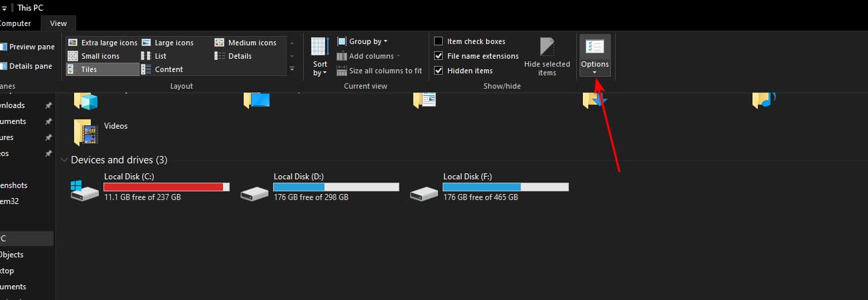Click the Hide selected items icon
Screen dimensions: 868x300
(547, 48)
